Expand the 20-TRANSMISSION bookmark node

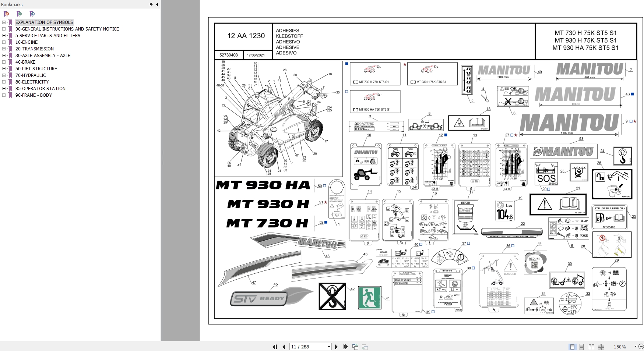[x=4, y=49]
